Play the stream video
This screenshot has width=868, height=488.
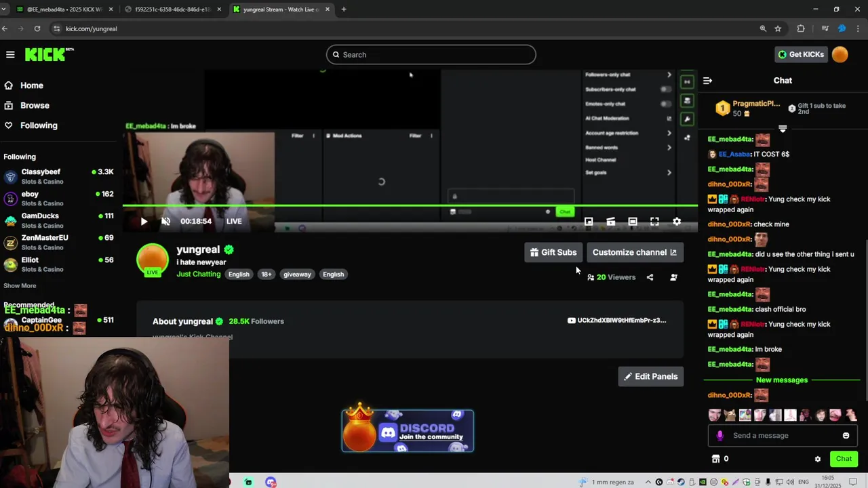[x=144, y=222]
